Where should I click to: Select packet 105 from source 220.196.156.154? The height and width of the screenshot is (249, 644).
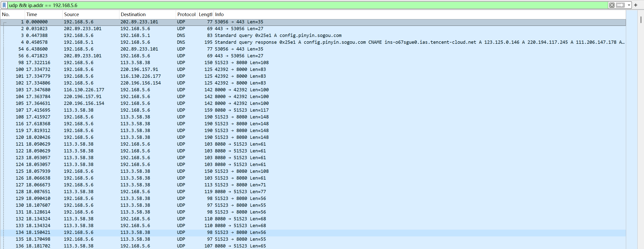tap(313, 104)
